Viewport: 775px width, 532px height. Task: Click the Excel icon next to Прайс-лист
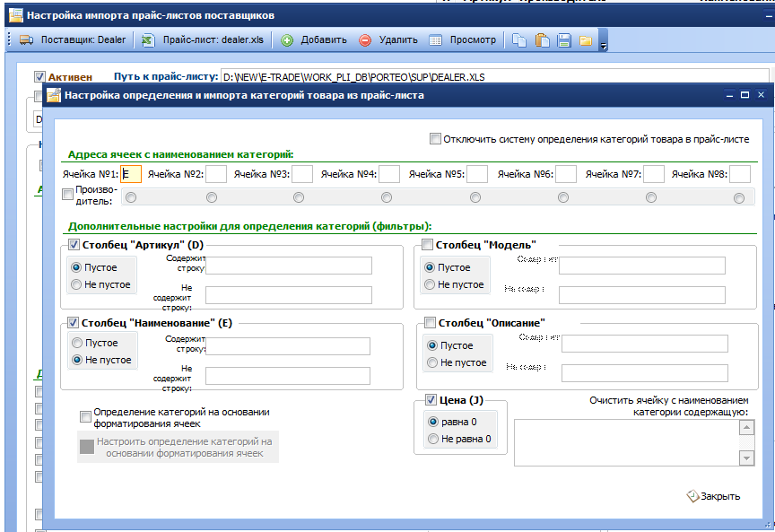click(148, 40)
